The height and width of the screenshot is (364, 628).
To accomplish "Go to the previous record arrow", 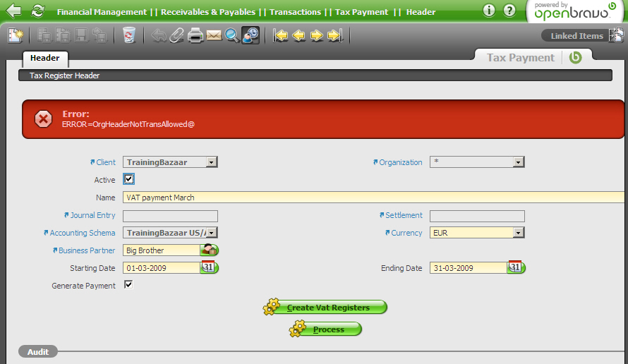I will click(298, 36).
